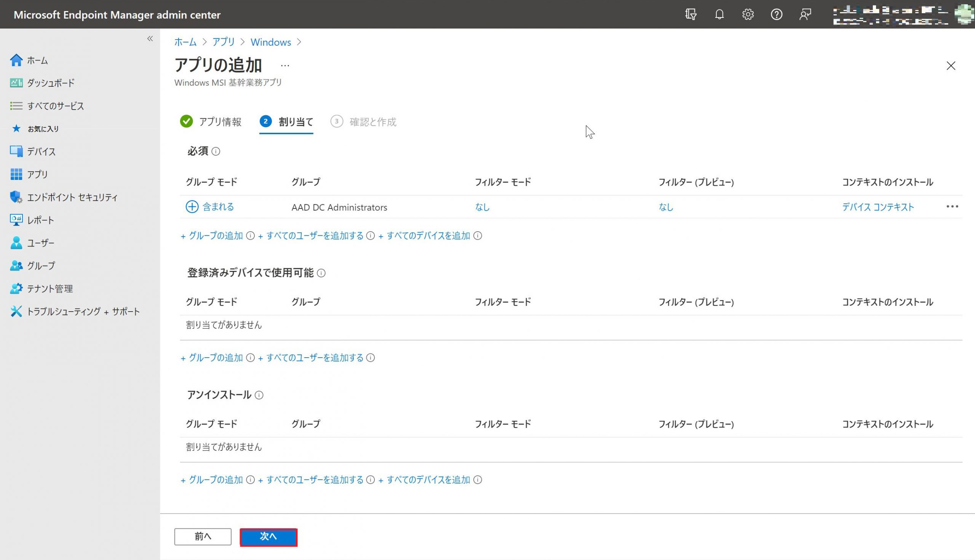Open the settings gear in header
Screen dimensions: 975x560
(x=748, y=14)
